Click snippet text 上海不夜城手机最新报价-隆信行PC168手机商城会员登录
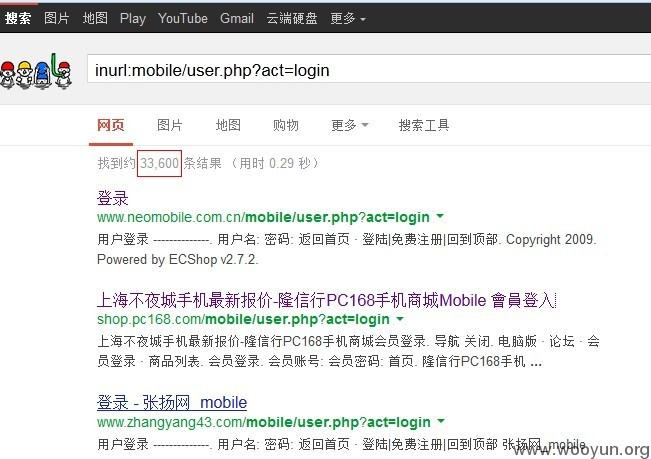Viewport: 651px width, 459px height. point(262,341)
